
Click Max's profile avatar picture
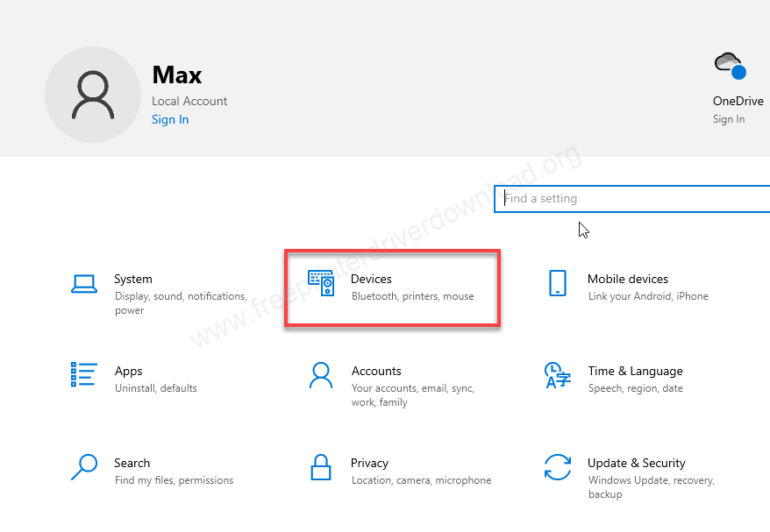[x=92, y=96]
